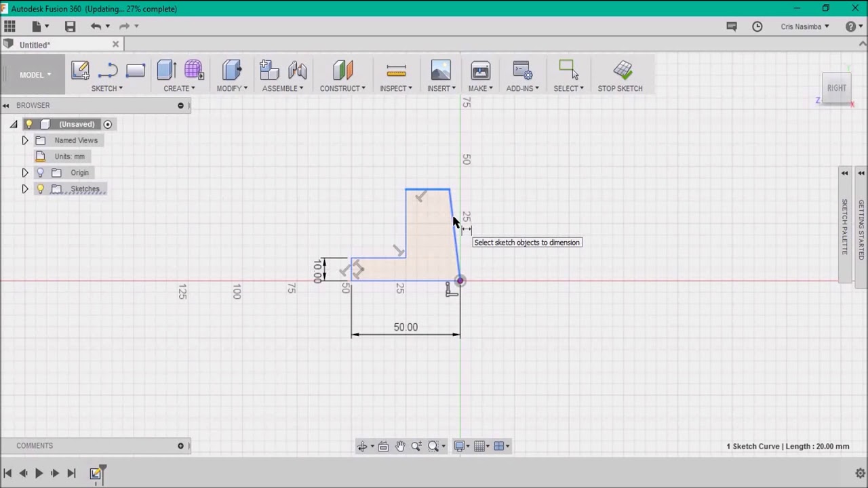
Task: Open the SELECT dropdown menu
Action: coord(568,88)
